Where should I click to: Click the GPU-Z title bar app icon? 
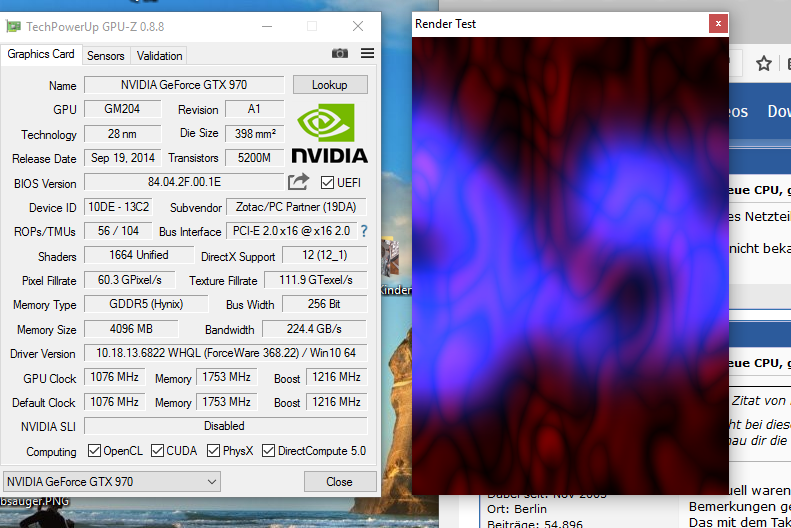click(x=13, y=26)
